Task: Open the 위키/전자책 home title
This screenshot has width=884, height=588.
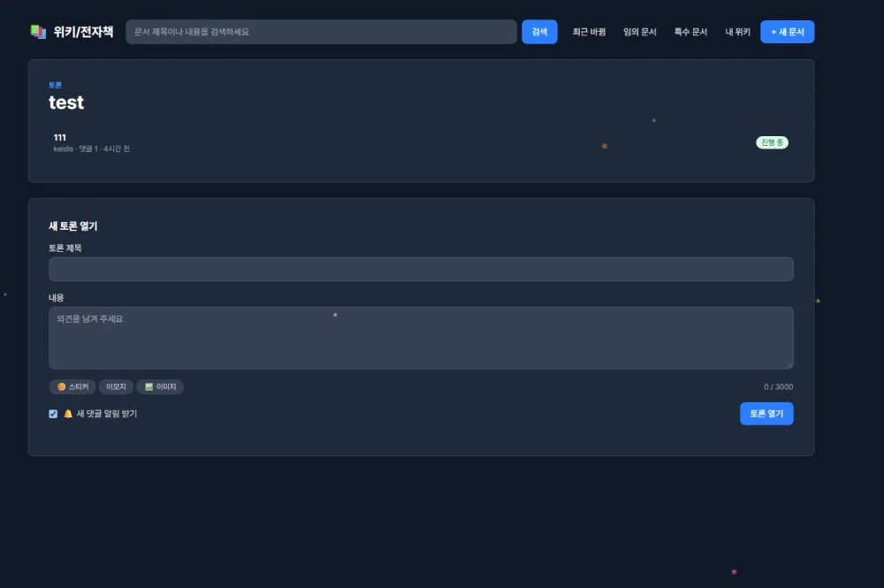Action: (x=83, y=32)
